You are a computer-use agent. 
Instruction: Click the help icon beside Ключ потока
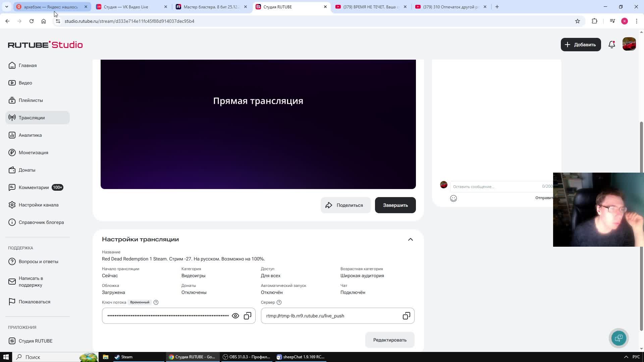click(x=156, y=302)
